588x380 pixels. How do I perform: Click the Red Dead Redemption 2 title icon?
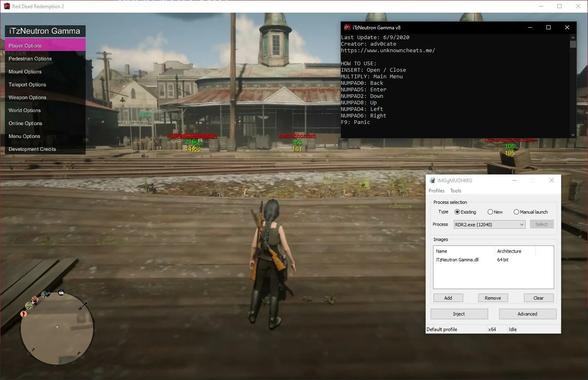7,6
